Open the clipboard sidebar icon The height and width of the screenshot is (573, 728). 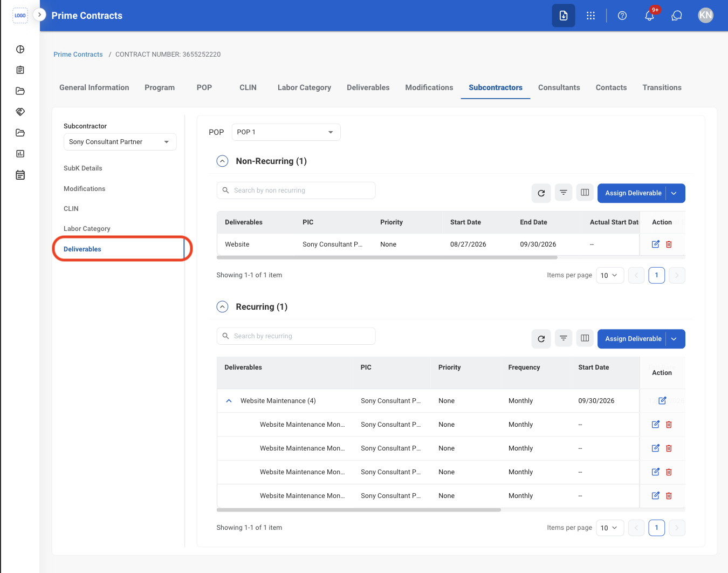tap(20, 70)
